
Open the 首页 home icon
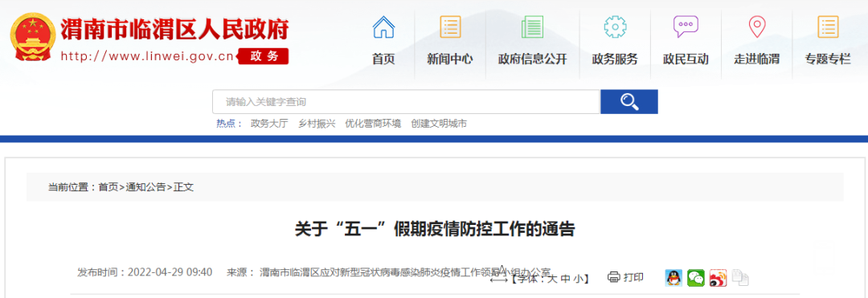point(383,27)
